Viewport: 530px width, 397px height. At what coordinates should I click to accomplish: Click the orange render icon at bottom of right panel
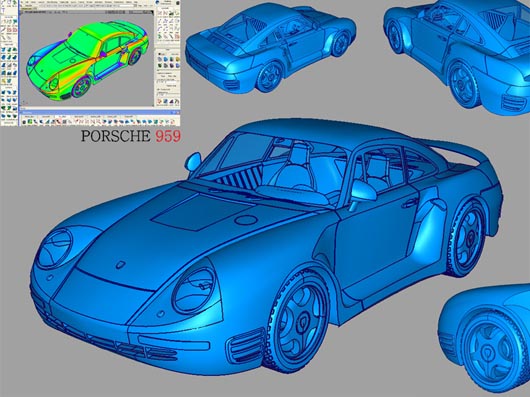point(159,101)
